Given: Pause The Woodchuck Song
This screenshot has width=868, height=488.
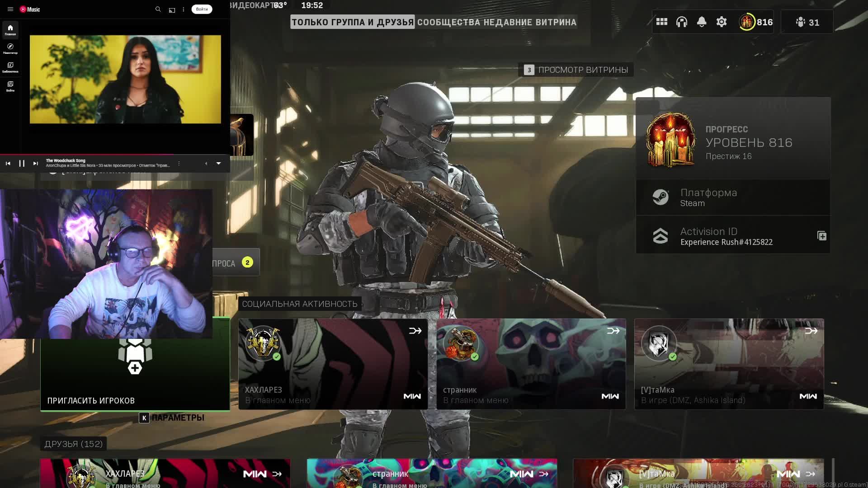Looking at the screenshot, I should point(22,164).
